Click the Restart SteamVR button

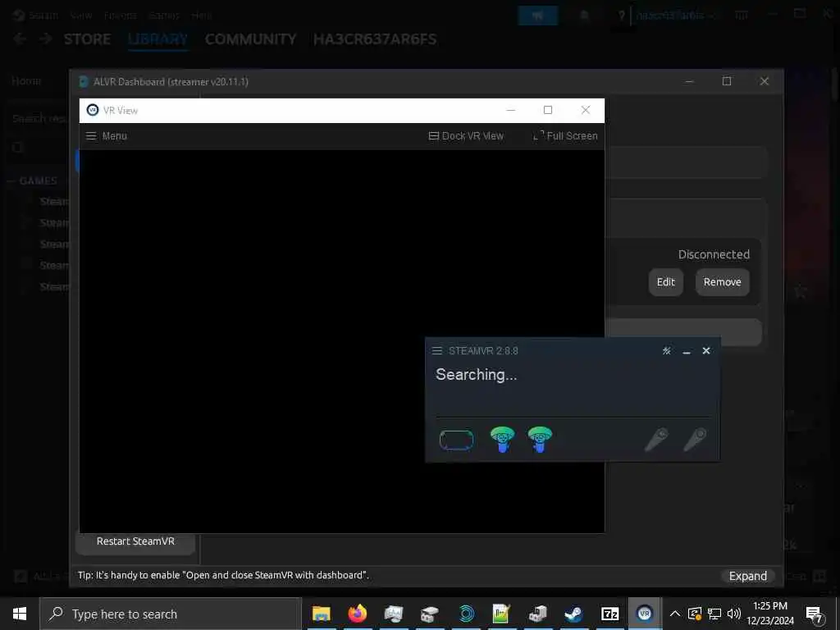click(135, 541)
